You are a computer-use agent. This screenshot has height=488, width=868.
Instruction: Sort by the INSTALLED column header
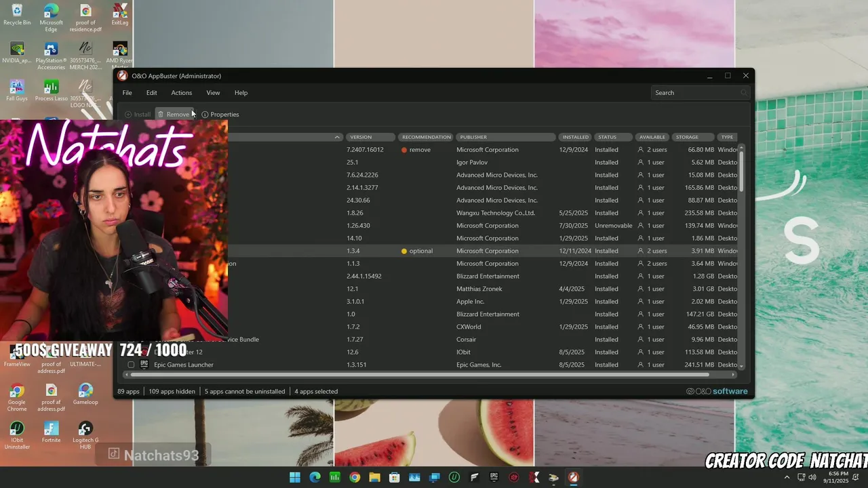point(576,137)
